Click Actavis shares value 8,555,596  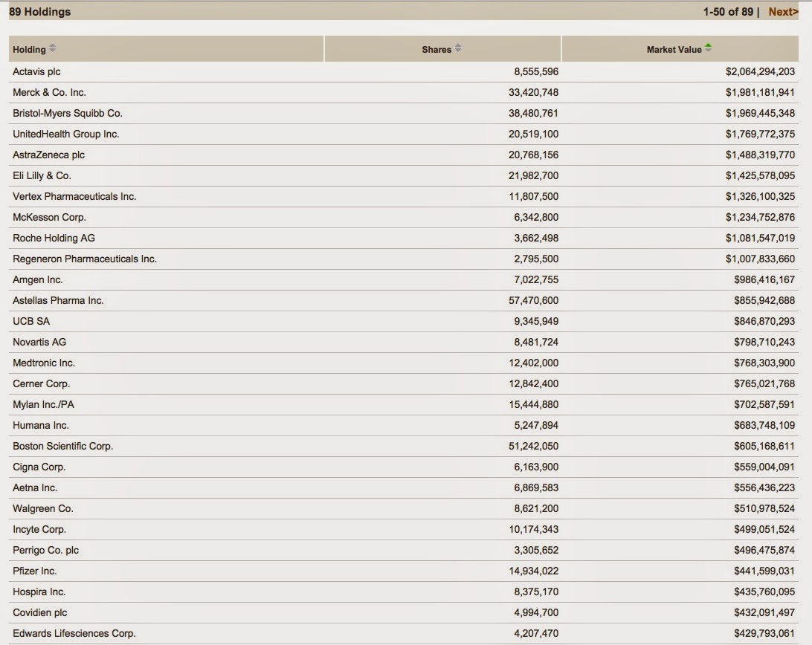pos(536,72)
